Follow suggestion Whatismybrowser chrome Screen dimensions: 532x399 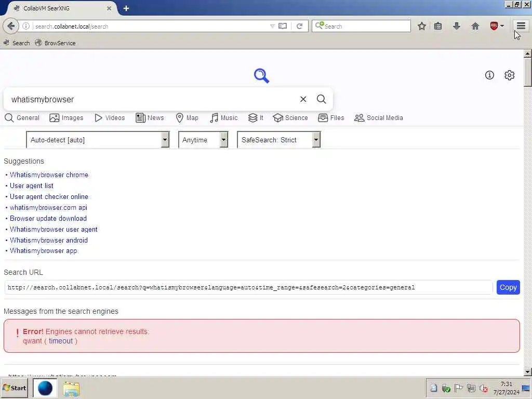point(49,175)
